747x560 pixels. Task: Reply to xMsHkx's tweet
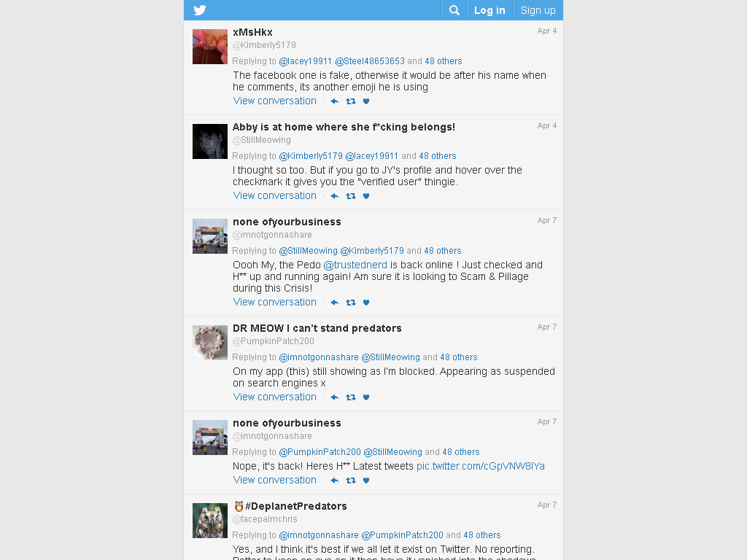pos(335,101)
